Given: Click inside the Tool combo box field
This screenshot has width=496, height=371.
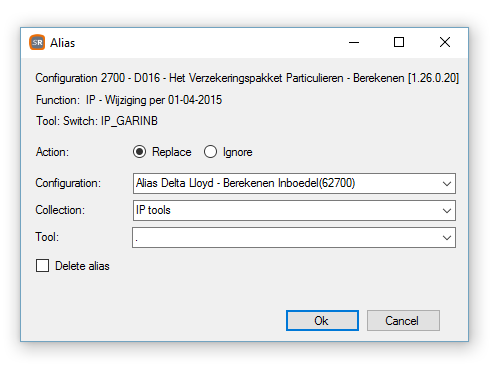Looking at the screenshot, I should pyautogui.click(x=294, y=237).
